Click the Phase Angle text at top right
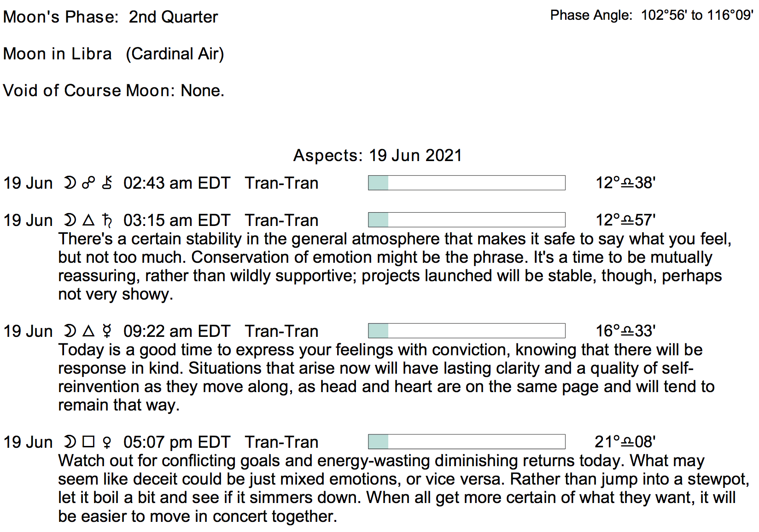This screenshot has height=532, width=759. tap(651, 16)
